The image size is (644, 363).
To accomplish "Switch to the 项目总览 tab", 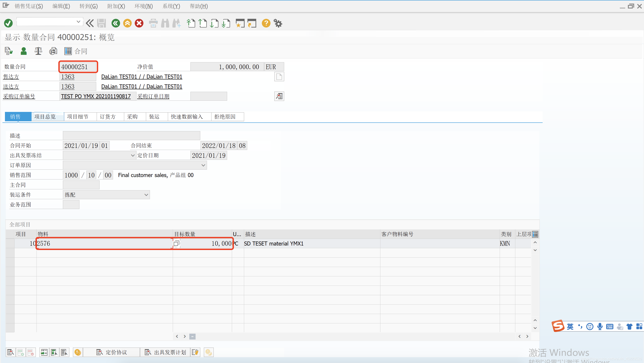I will coord(47,117).
